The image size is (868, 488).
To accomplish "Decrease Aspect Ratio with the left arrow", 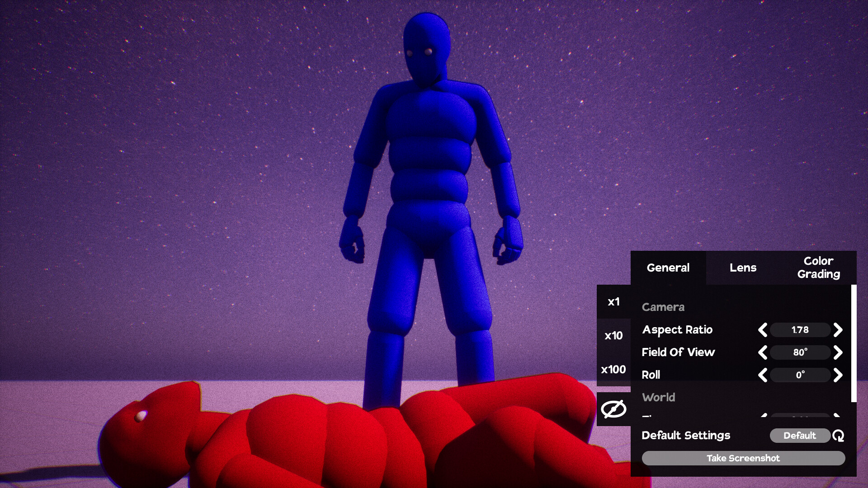I will tap(763, 330).
